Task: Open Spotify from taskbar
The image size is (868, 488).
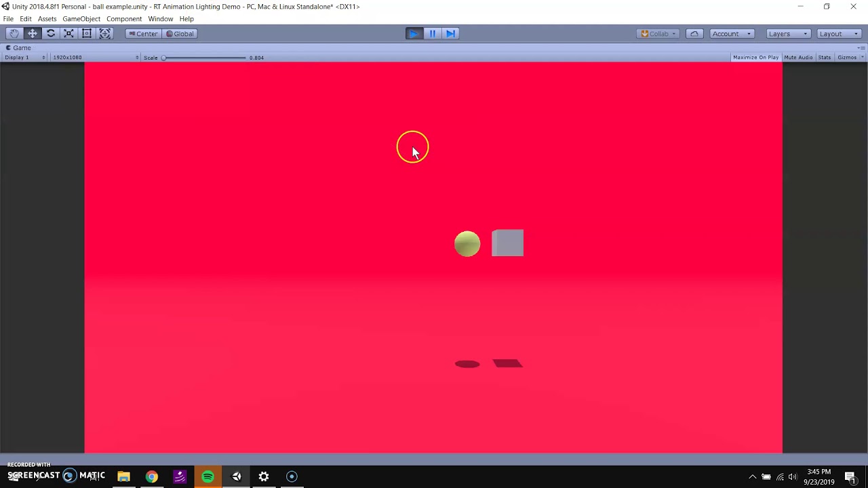Action: click(x=208, y=476)
